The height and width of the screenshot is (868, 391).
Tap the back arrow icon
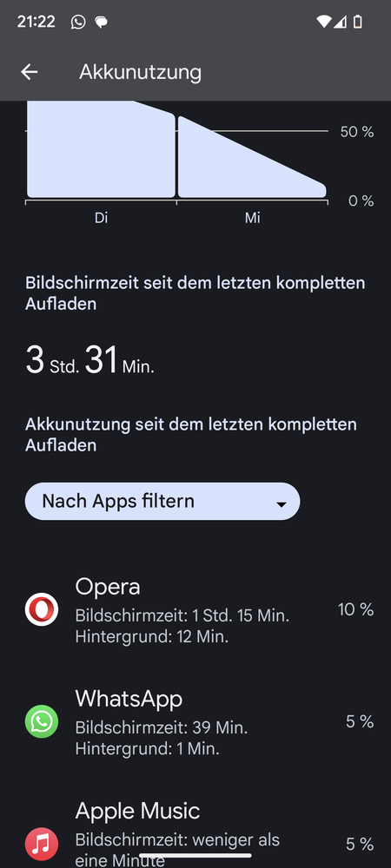30,72
